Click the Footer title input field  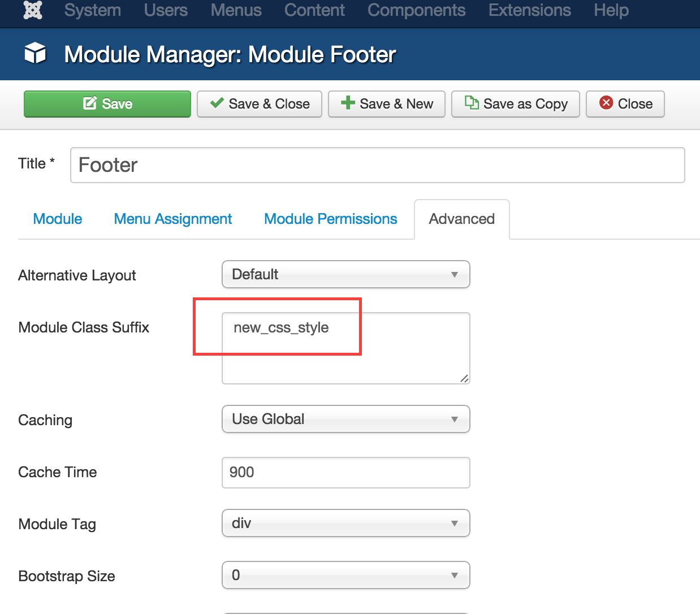point(378,165)
